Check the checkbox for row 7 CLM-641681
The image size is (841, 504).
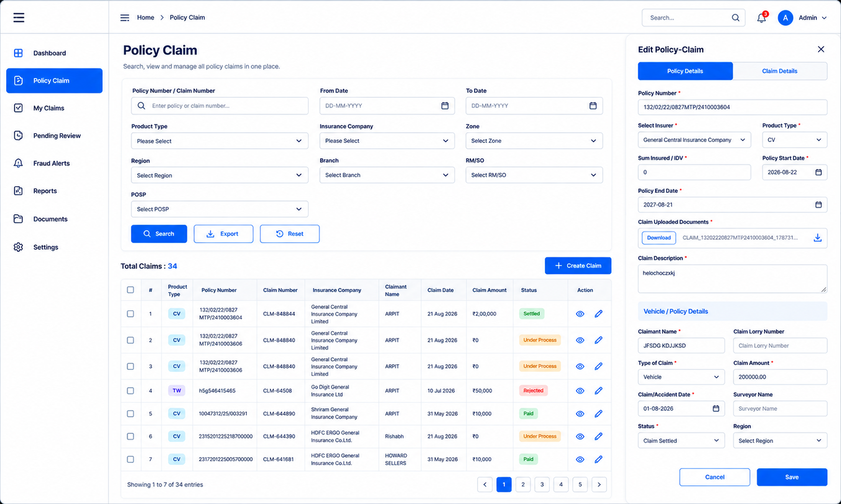tap(130, 459)
